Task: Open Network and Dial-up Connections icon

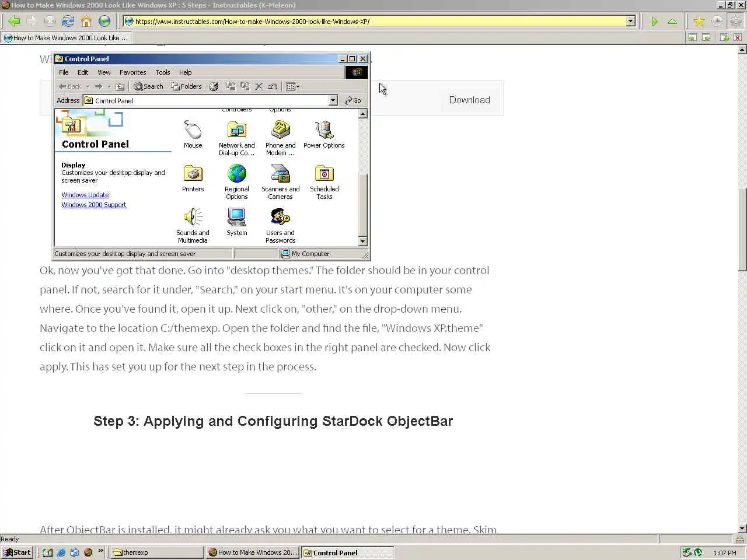Action: coord(236,138)
